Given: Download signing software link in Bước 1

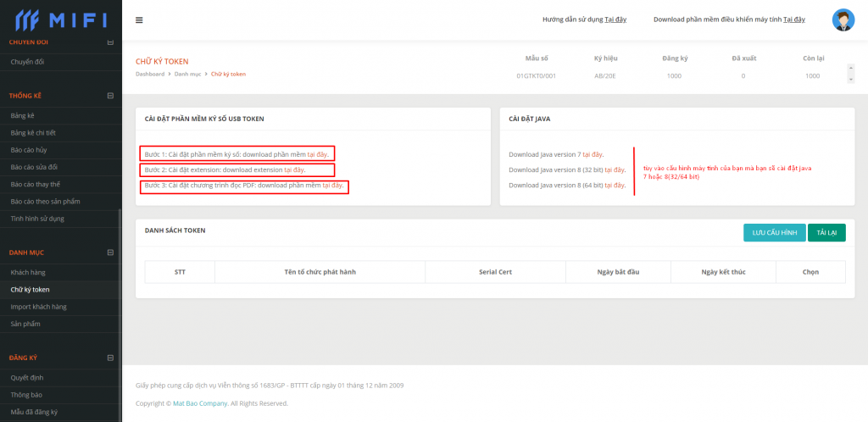Looking at the screenshot, I should click(x=317, y=153).
